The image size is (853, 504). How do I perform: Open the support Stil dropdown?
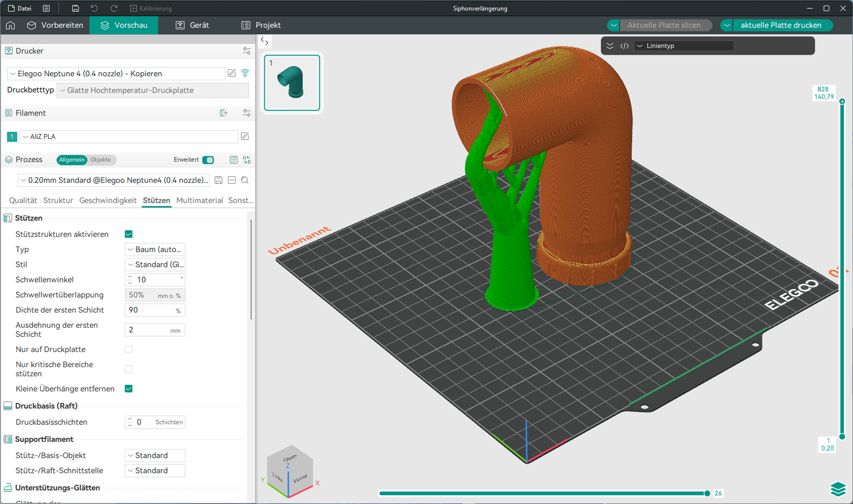coord(155,265)
